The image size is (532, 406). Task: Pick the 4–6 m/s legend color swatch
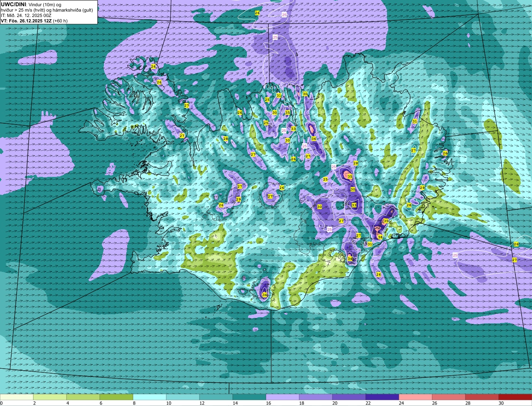point(83,397)
